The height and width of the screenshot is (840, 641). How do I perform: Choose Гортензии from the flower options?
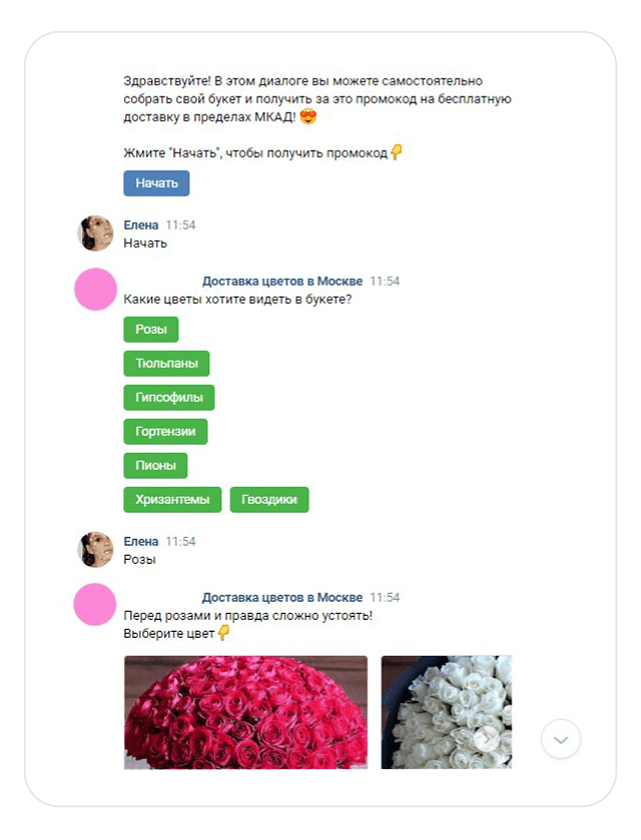pyautogui.click(x=165, y=432)
